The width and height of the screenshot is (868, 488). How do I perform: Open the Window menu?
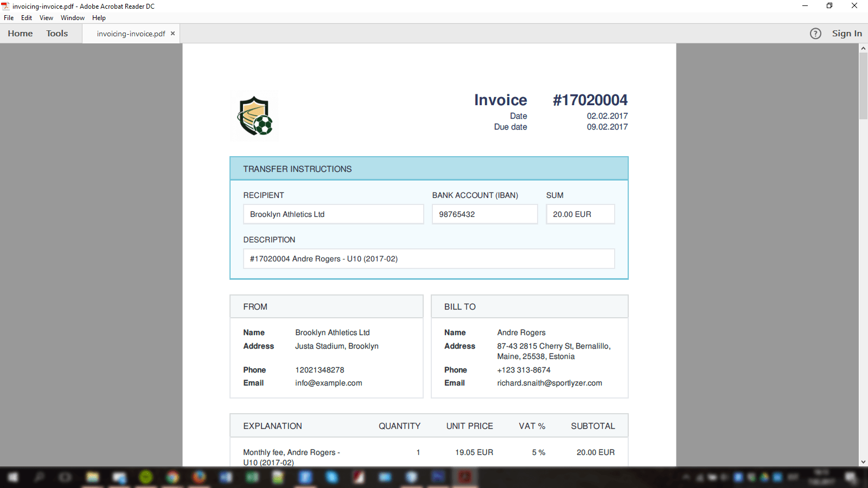tap(73, 18)
